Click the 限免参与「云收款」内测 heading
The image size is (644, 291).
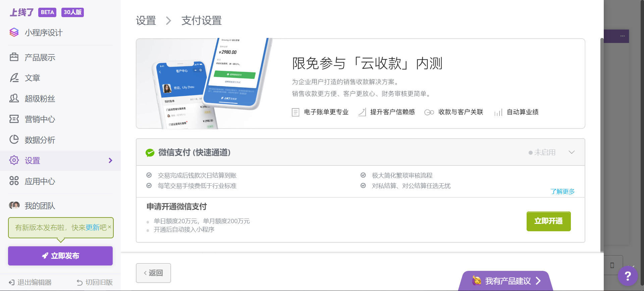367,63
